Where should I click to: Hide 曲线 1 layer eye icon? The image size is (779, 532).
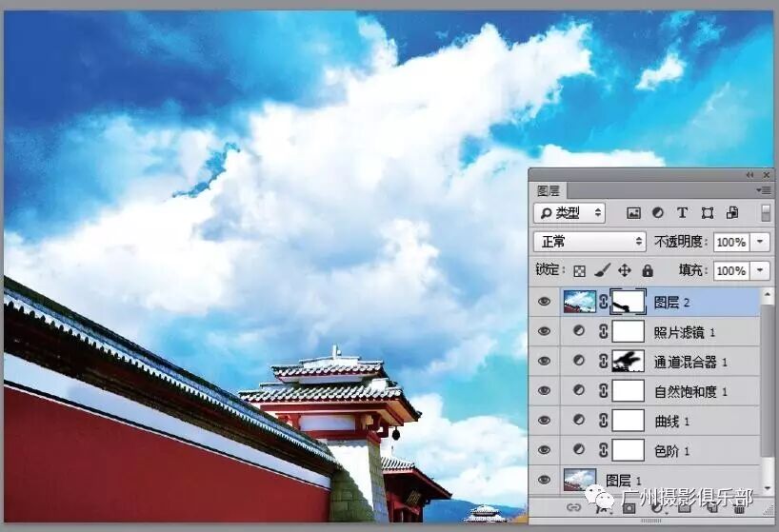click(544, 421)
